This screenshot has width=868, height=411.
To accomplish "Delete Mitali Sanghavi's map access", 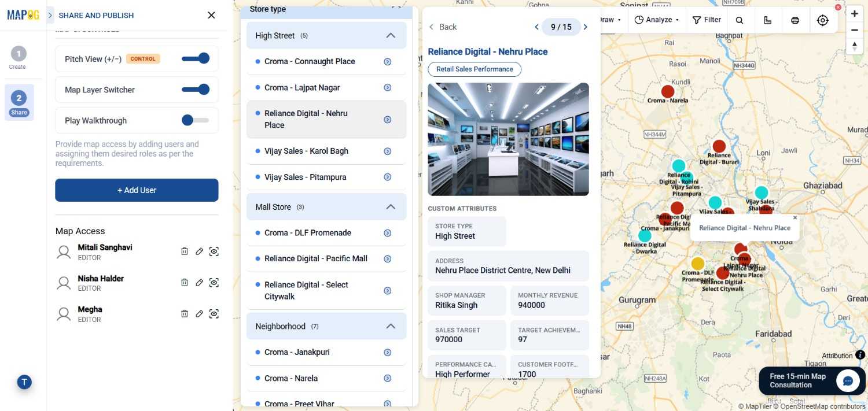I will coord(185,251).
